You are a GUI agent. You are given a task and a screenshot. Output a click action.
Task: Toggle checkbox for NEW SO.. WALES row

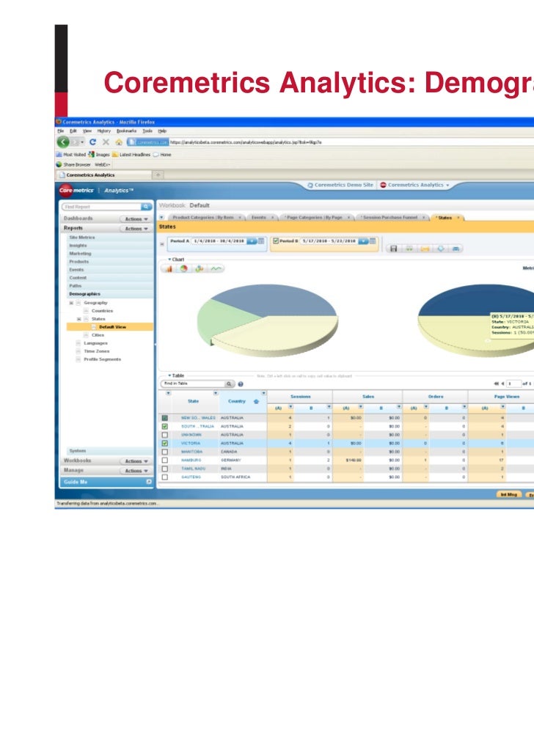coord(165,418)
